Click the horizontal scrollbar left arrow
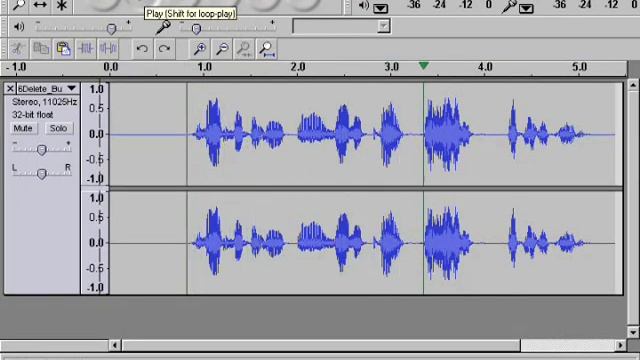This screenshot has height=360, width=640. coord(115,345)
